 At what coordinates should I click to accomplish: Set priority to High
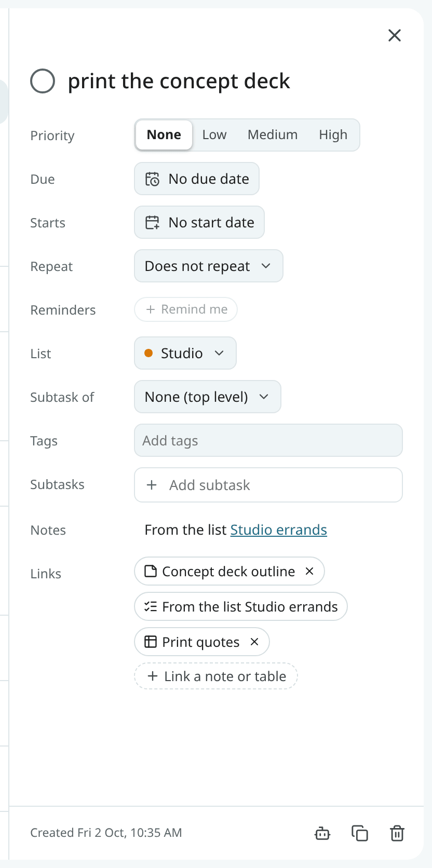(x=333, y=135)
